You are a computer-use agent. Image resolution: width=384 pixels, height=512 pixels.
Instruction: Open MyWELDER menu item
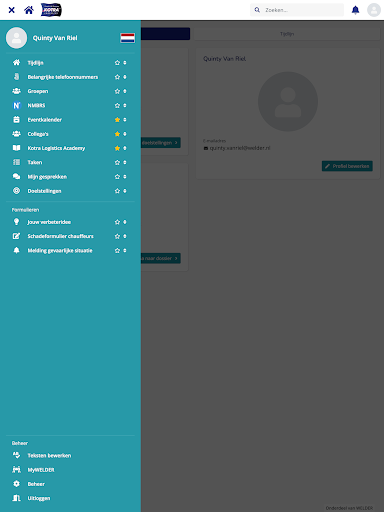41,470
